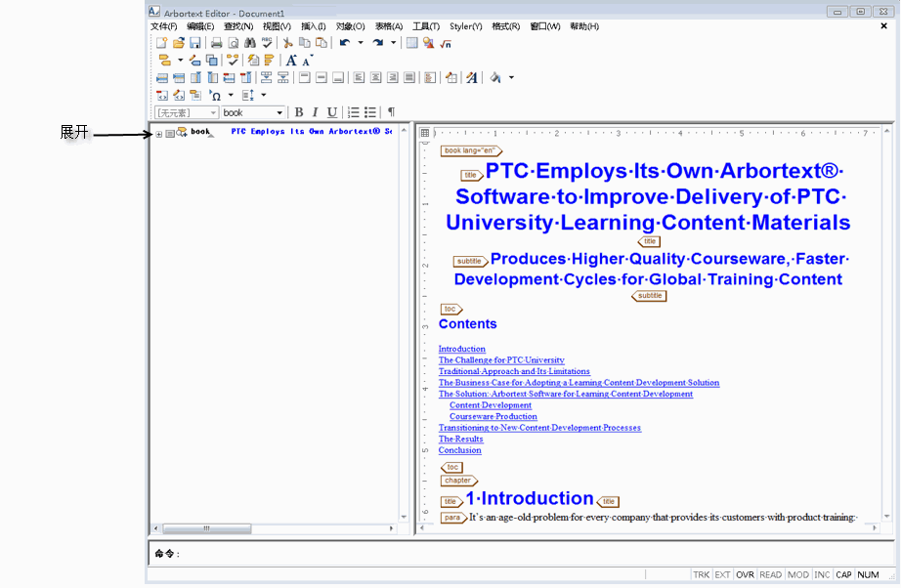Click the modify tag pencil icon
The width and height of the screenshot is (901, 588).
point(194,60)
